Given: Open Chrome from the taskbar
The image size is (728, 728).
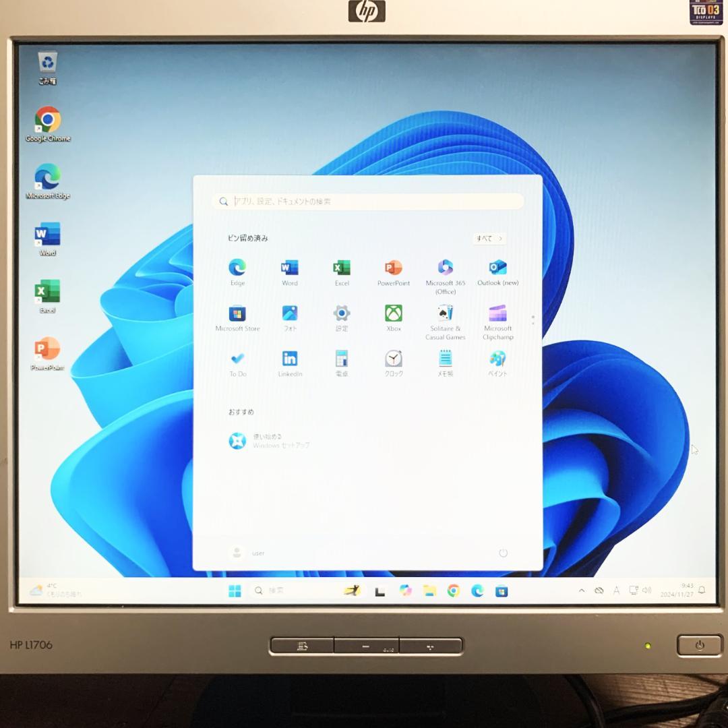Looking at the screenshot, I should pyautogui.click(x=454, y=590).
